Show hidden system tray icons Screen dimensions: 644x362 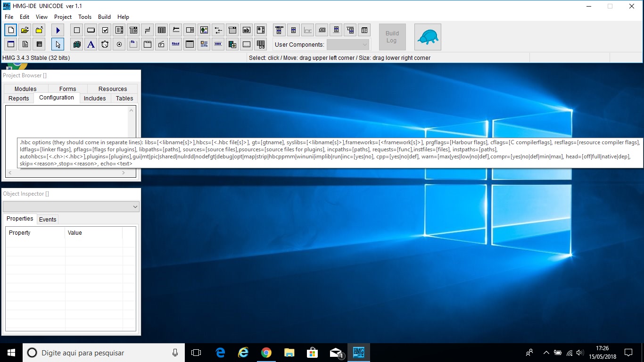[546, 353]
